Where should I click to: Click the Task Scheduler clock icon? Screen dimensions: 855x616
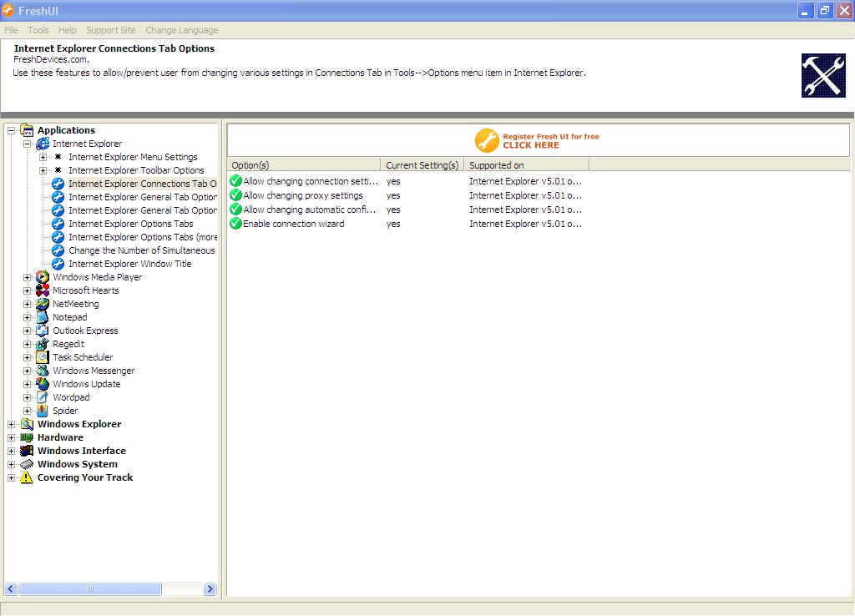[43, 357]
